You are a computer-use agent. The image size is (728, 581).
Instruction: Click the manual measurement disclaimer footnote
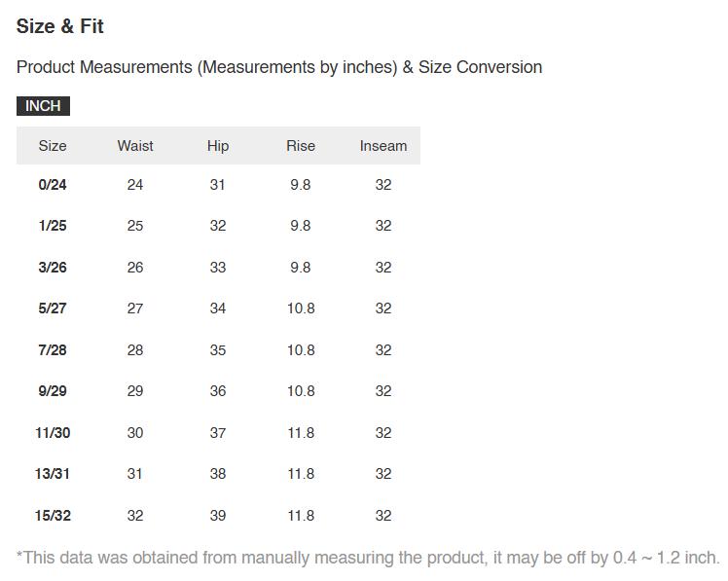tap(368, 558)
